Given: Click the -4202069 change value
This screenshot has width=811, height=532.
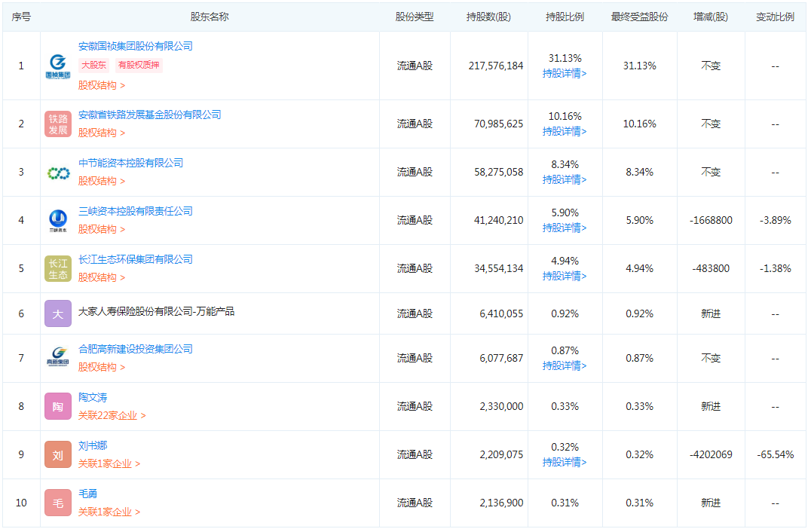Looking at the screenshot, I should pyautogui.click(x=711, y=454).
